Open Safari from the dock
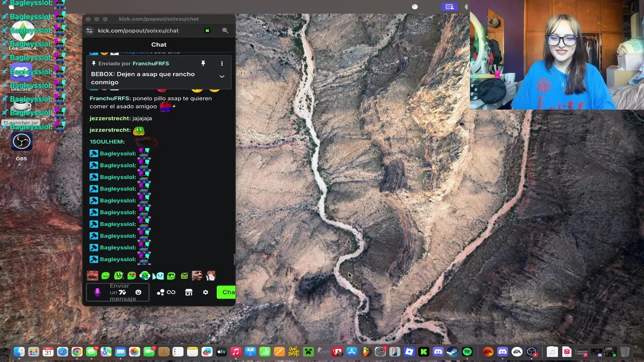The image size is (644, 362). click(62, 352)
